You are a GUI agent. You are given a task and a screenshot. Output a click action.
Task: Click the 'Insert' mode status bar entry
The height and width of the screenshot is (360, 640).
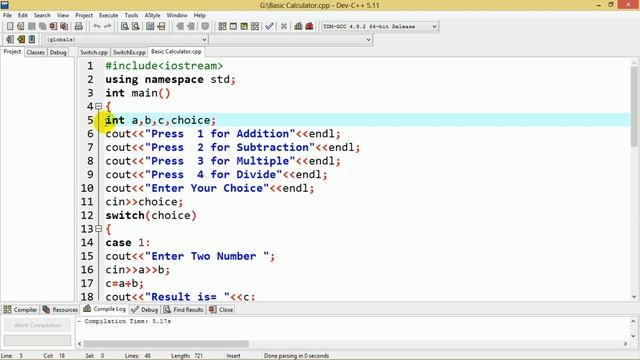tap(233, 356)
